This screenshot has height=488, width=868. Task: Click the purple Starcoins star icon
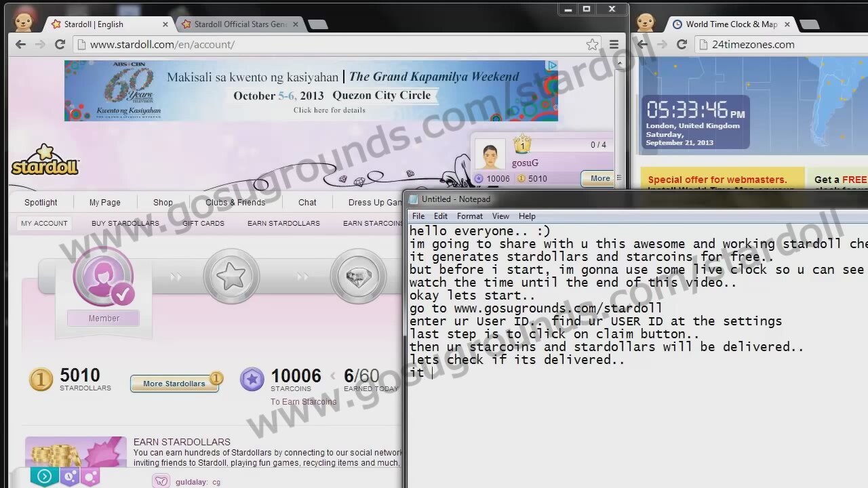tap(252, 380)
